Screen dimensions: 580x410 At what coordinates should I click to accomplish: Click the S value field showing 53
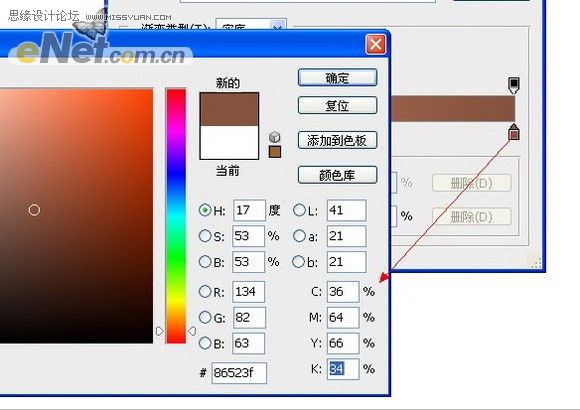pyautogui.click(x=249, y=236)
